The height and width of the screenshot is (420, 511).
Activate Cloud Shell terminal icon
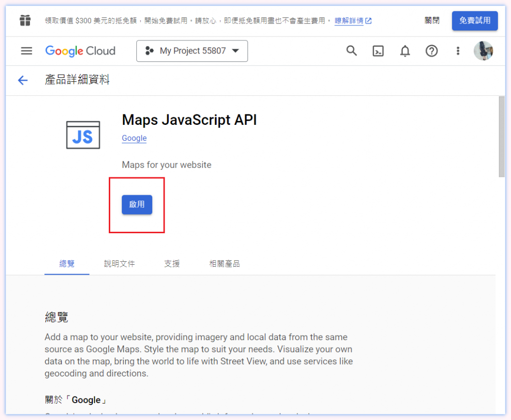[x=378, y=51]
